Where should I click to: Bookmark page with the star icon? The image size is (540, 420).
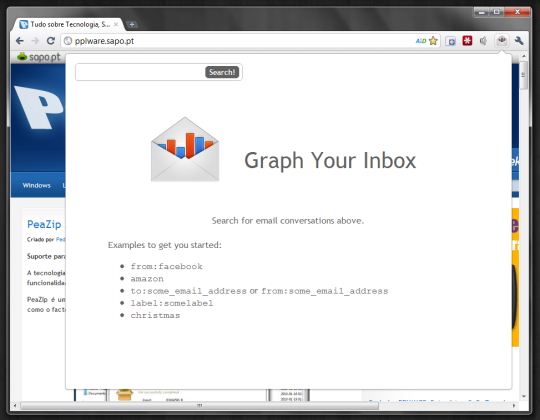pyautogui.click(x=433, y=41)
